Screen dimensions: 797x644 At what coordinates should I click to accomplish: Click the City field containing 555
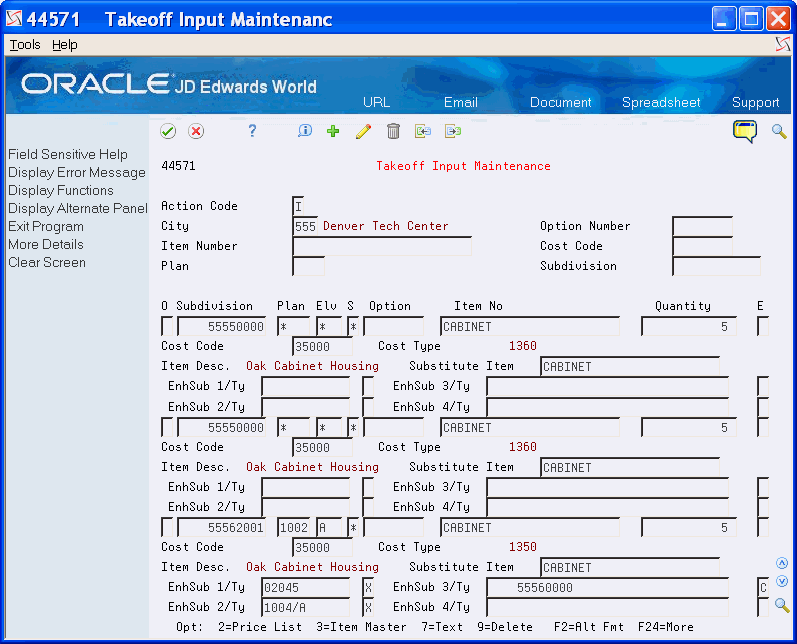coord(305,226)
